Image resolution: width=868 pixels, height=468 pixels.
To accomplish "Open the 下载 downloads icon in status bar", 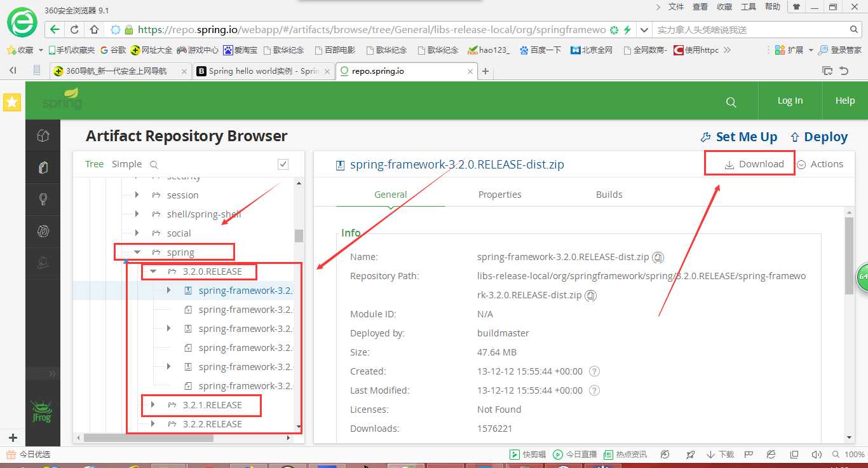I will [720, 454].
